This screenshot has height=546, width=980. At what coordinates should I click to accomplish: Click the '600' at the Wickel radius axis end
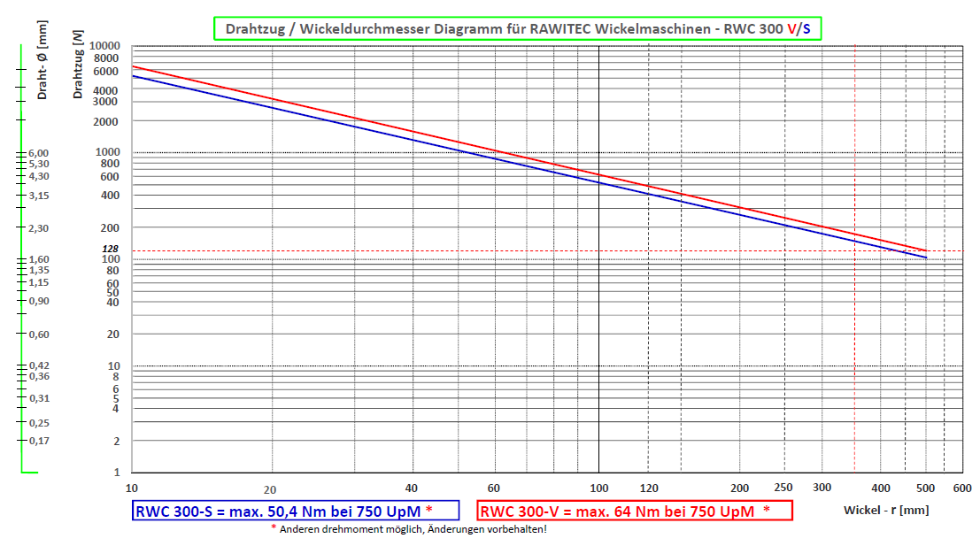(962, 488)
